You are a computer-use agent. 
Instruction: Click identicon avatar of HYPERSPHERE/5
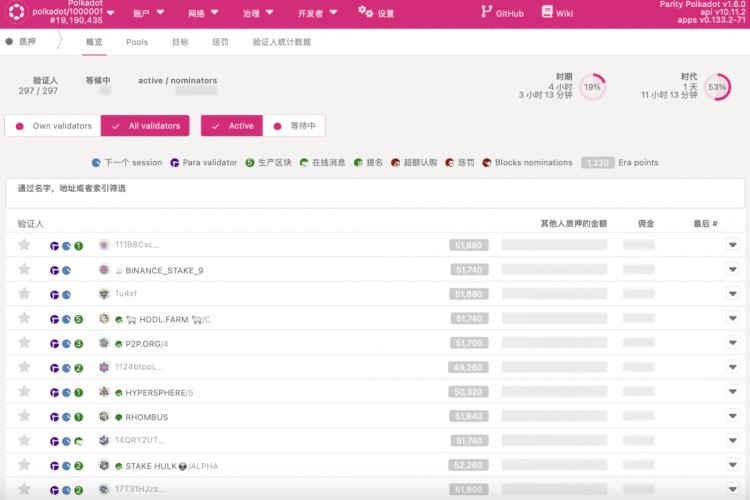point(104,392)
